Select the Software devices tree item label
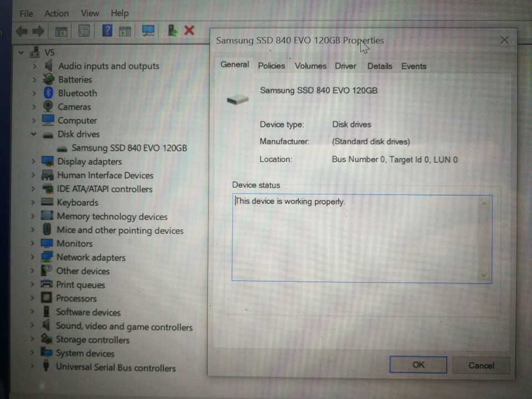Screen dimensions: 532x399 88,312
